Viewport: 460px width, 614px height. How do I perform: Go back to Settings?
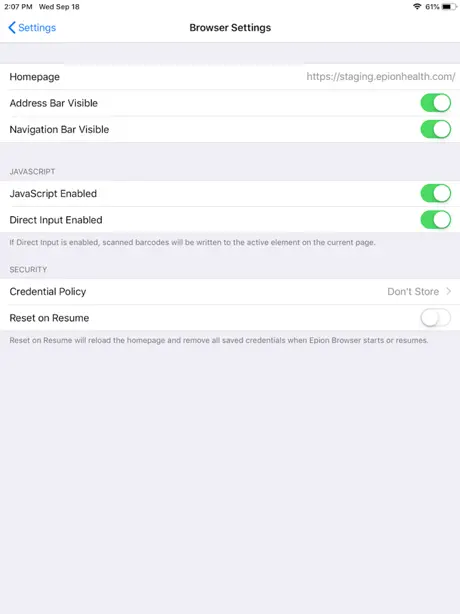coord(32,27)
